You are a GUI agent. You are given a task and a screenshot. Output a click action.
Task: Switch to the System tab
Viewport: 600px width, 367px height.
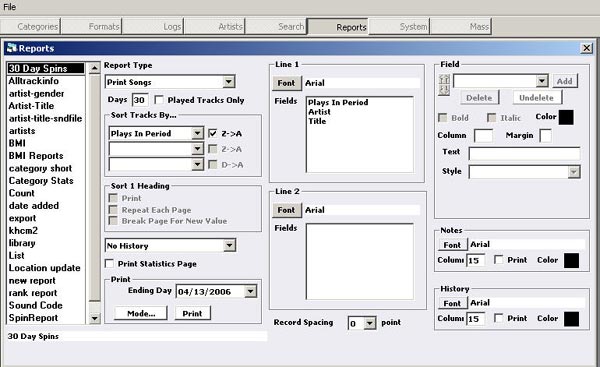pos(399,26)
